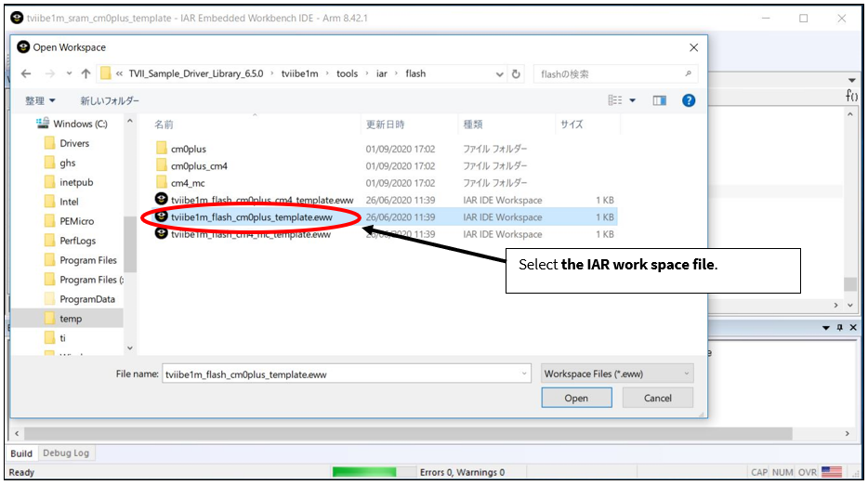Open the IAR editor tab list dropdown
The height and width of the screenshot is (485, 868).
(852, 80)
